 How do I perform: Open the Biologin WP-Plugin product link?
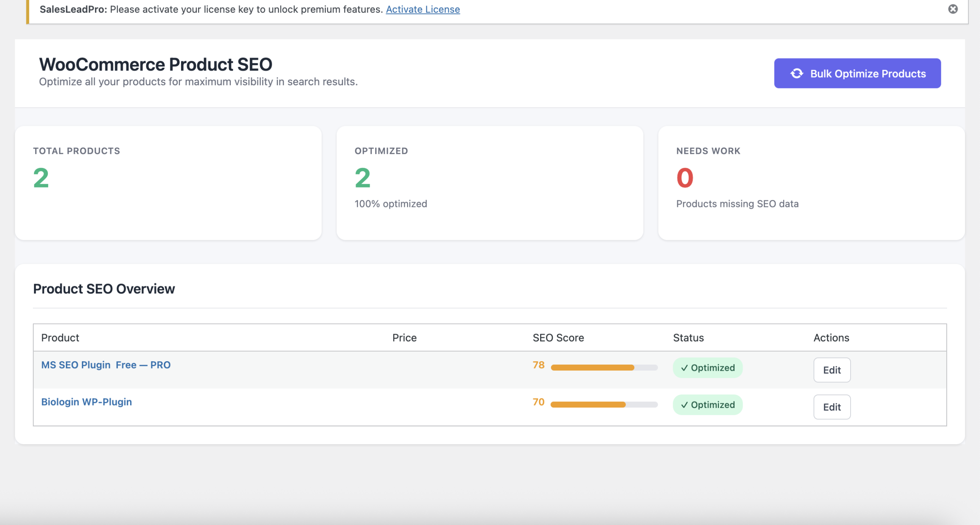(x=87, y=402)
